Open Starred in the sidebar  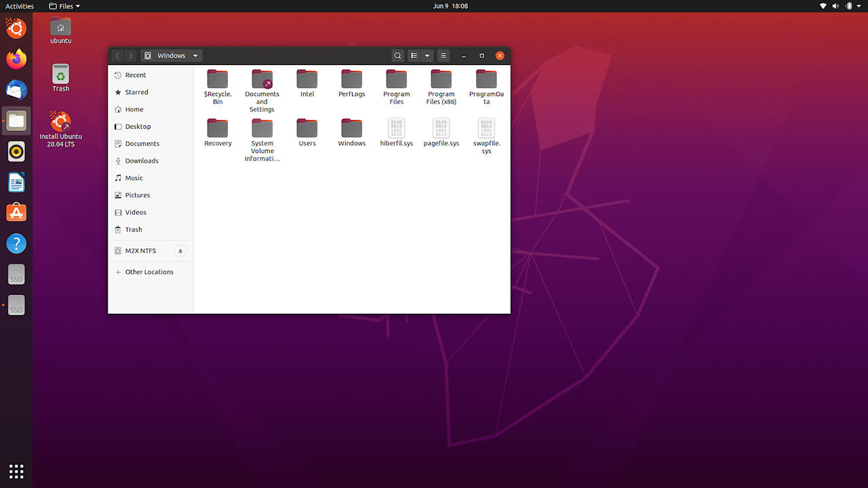coord(151,92)
